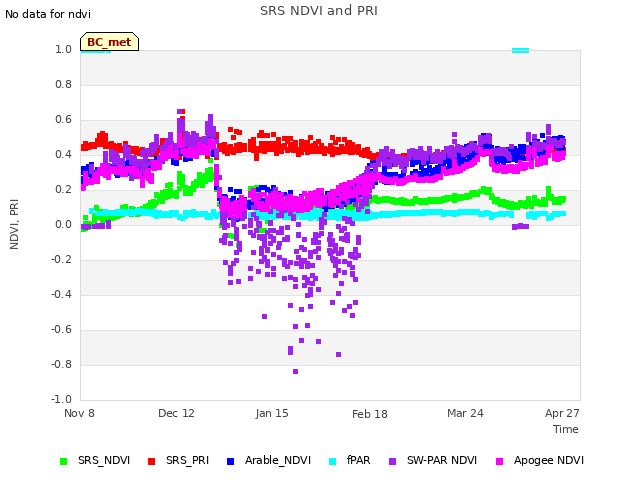The height and width of the screenshot is (480, 640).
Task: Select the SRS_PRI legend label
Action: pos(187,460)
